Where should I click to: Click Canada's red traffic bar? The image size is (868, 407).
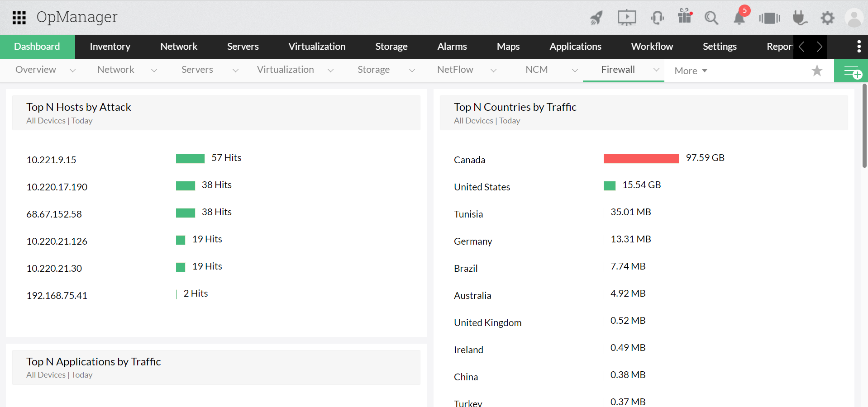click(641, 158)
